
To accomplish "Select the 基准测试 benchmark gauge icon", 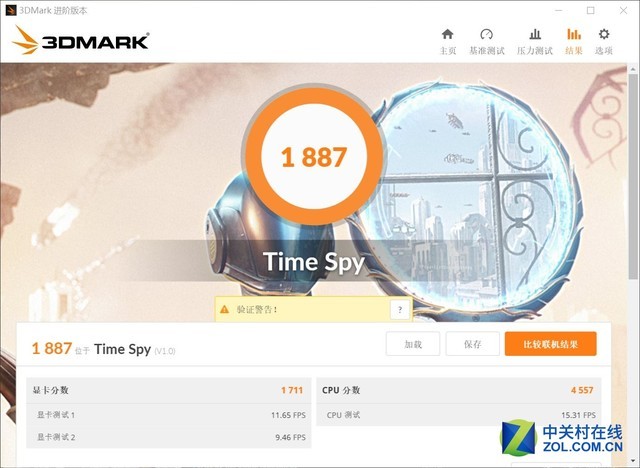I will [487, 34].
